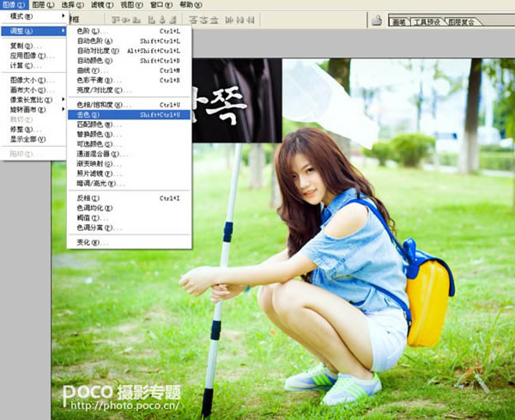Switch to the Brushes (画笔) palette tab
The image size is (515, 420).
(x=399, y=20)
